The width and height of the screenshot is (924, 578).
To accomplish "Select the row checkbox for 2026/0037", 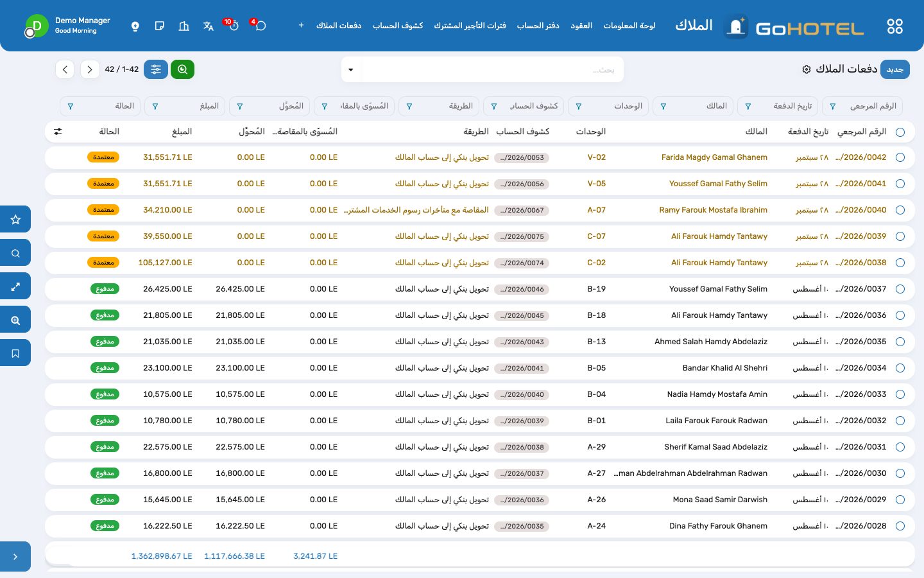I will [x=900, y=289].
